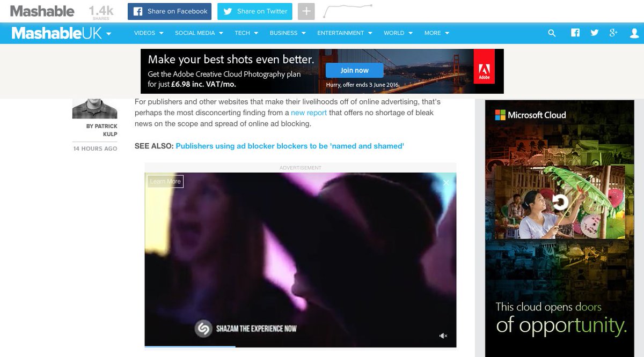
Task: Expand the Entertainment menu
Action: tap(345, 33)
